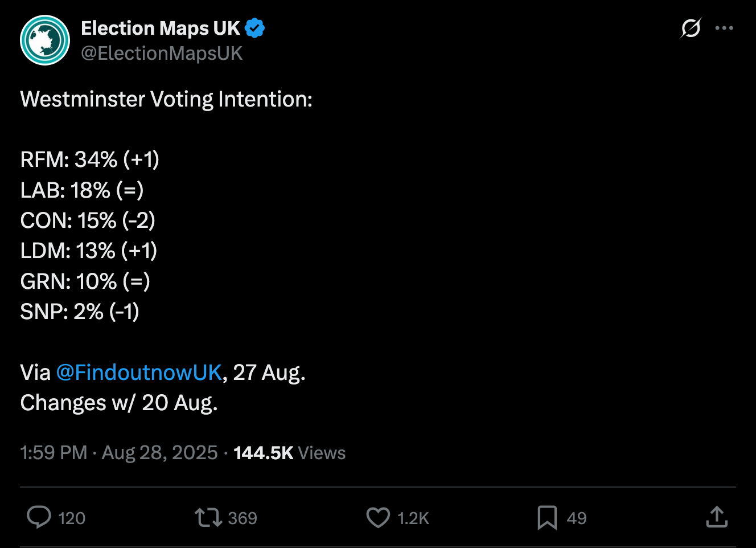Click the Westminster Voting Intention text
The width and height of the screenshot is (756, 548).
point(166,99)
